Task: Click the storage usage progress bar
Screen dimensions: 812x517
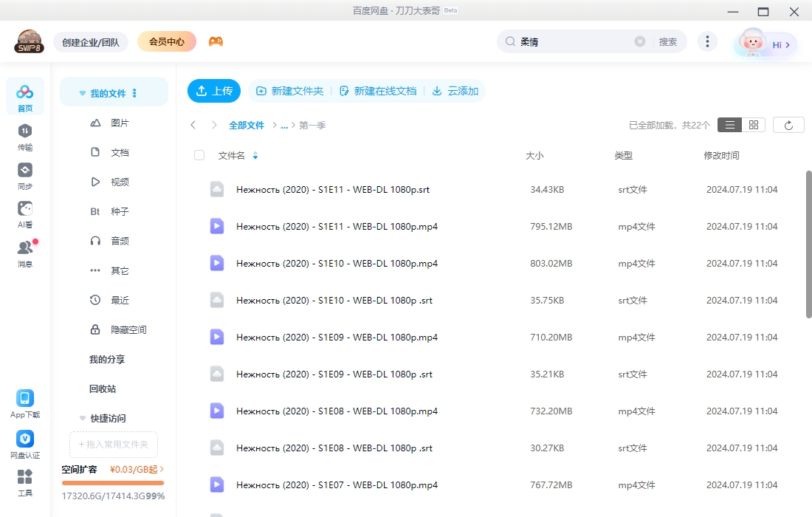Action: tap(112, 485)
